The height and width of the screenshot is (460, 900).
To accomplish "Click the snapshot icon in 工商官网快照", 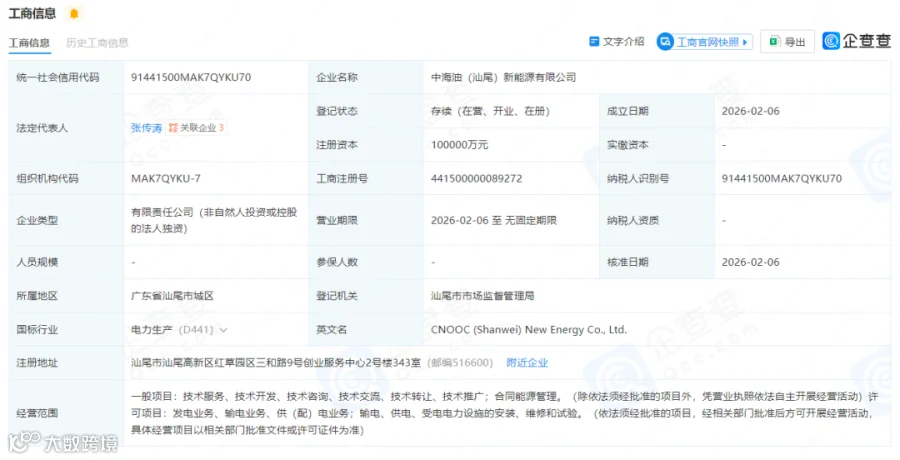I will pyautogui.click(x=665, y=42).
